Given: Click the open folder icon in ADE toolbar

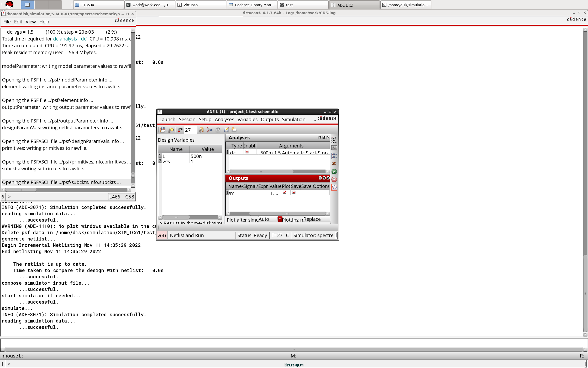Looking at the screenshot, I should tap(234, 130).
